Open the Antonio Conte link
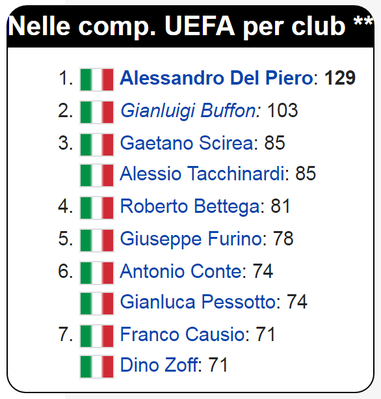This screenshot has width=381, height=399. [x=181, y=271]
